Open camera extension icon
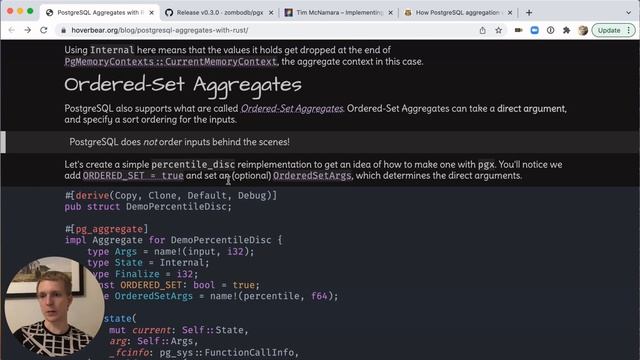The height and width of the screenshot is (360, 640). point(518,30)
